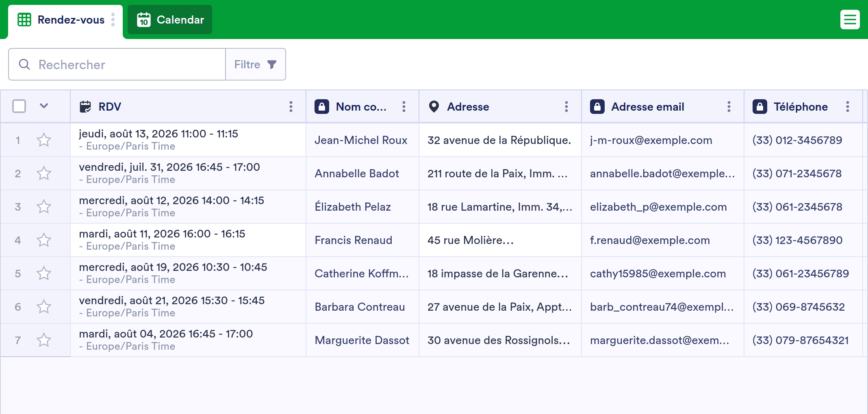Open Téléphone column options menu
This screenshot has width=868, height=414.
848,107
